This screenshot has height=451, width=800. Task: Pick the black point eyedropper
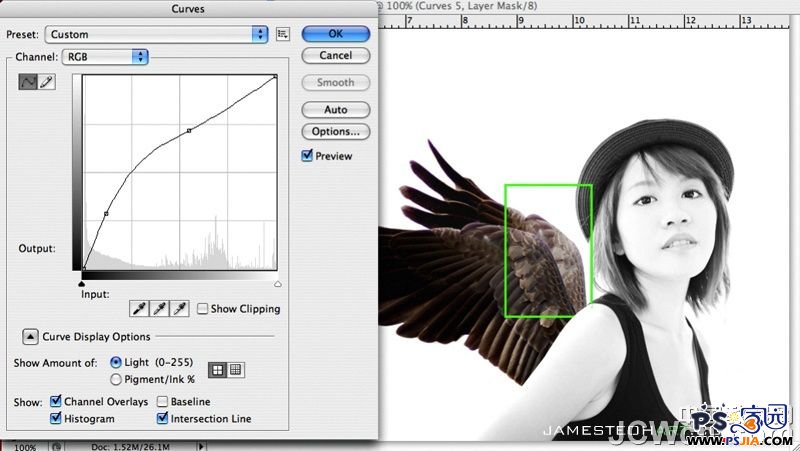[139, 309]
